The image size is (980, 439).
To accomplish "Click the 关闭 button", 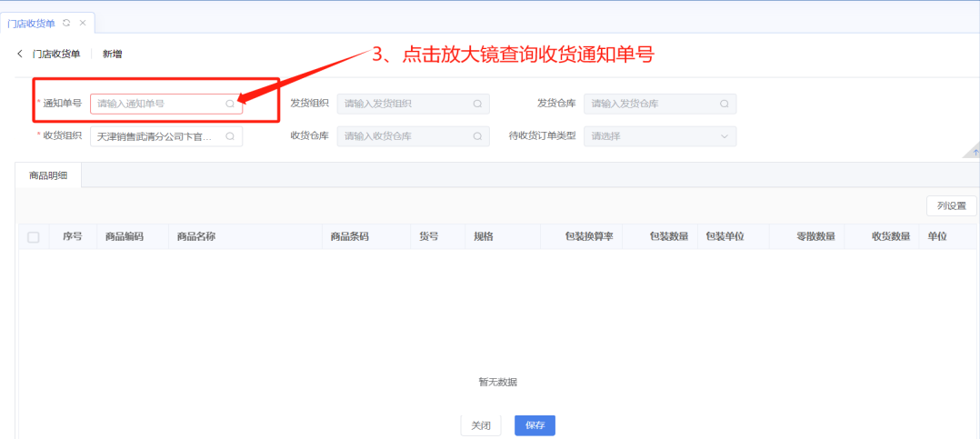I will click(481, 425).
